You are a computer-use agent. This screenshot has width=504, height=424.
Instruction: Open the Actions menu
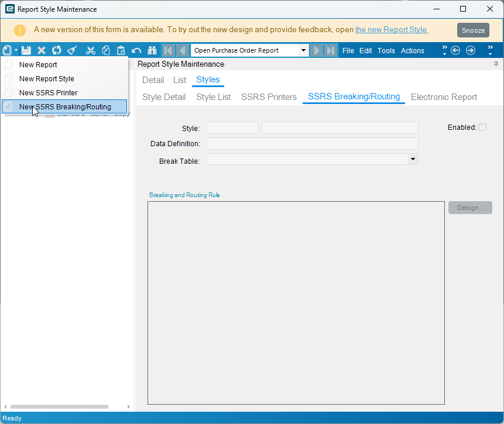[412, 50]
